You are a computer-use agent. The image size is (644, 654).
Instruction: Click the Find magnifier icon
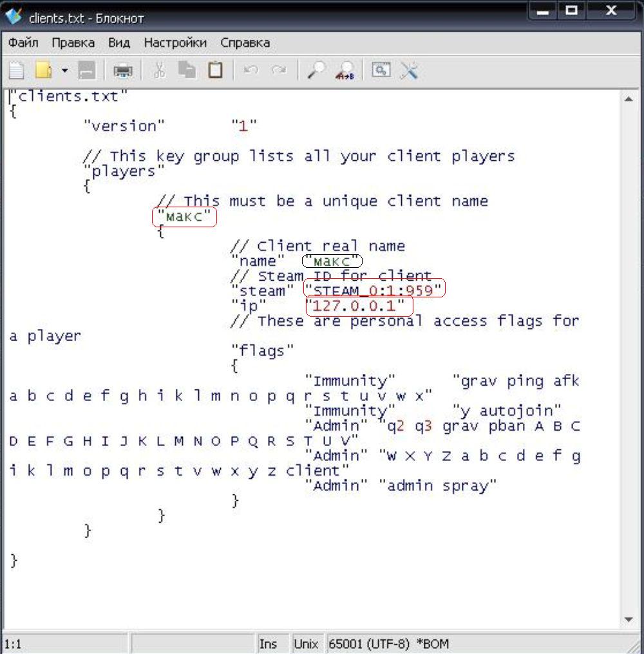point(316,70)
